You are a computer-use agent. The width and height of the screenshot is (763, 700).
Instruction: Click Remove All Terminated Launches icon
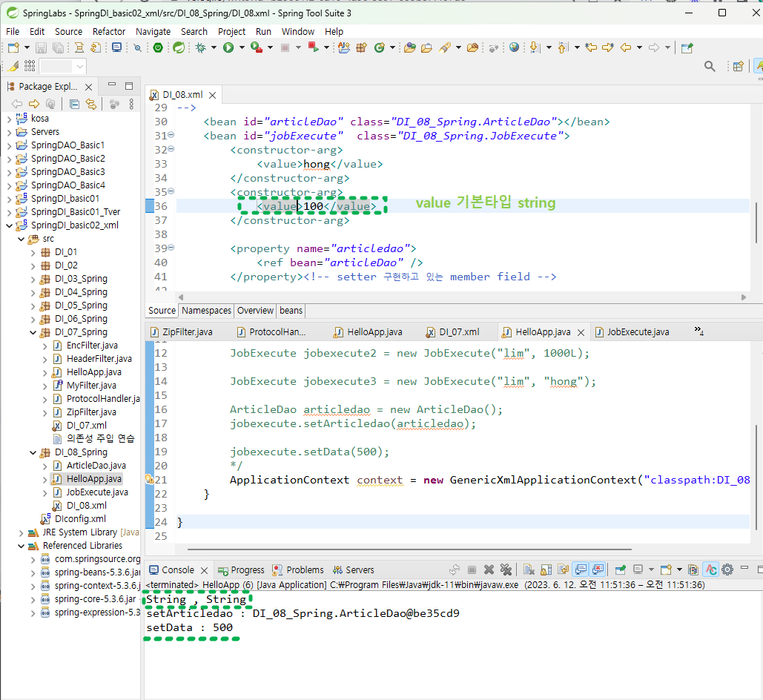point(506,569)
